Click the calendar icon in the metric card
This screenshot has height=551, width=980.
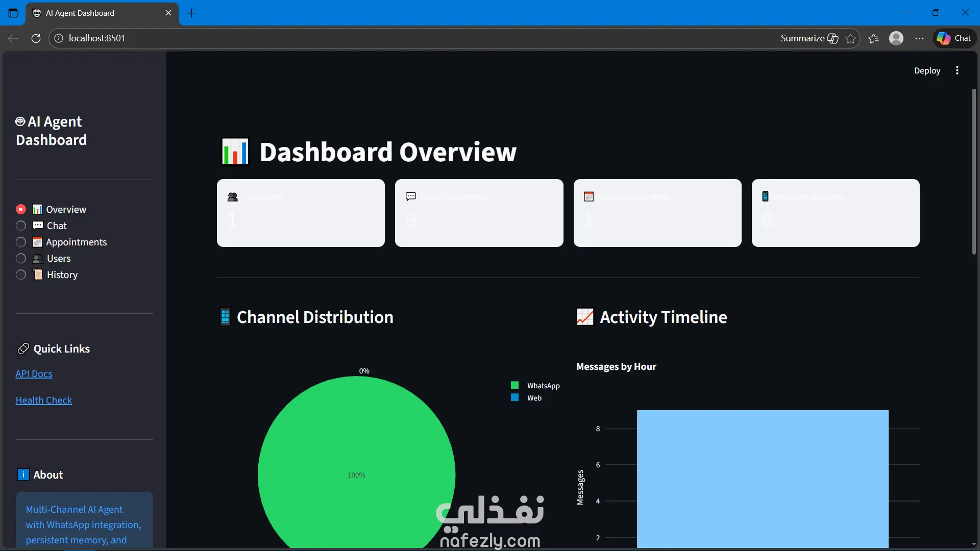coord(589,196)
